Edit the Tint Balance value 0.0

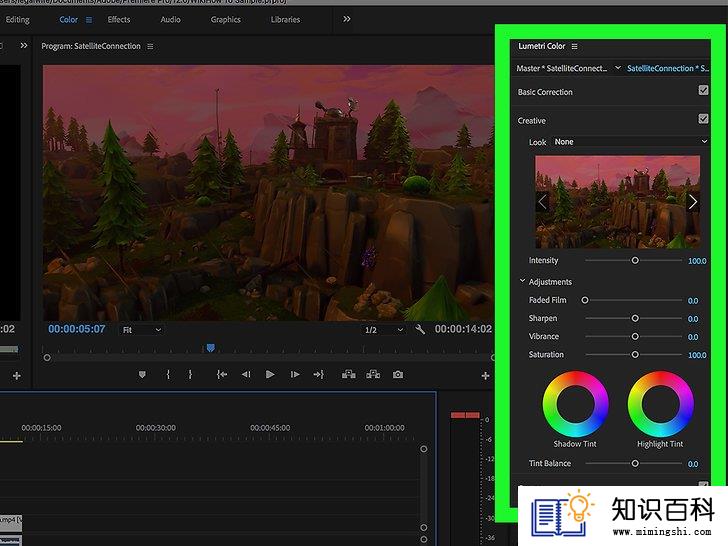tap(693, 464)
